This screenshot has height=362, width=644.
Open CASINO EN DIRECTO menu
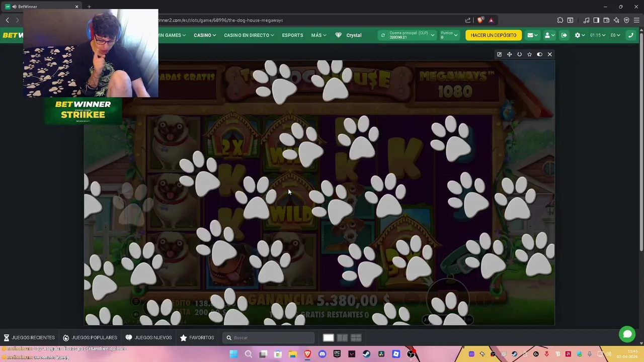249,35
